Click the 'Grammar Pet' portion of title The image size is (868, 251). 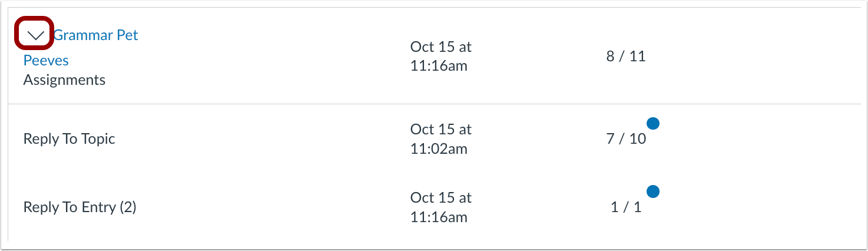point(96,35)
